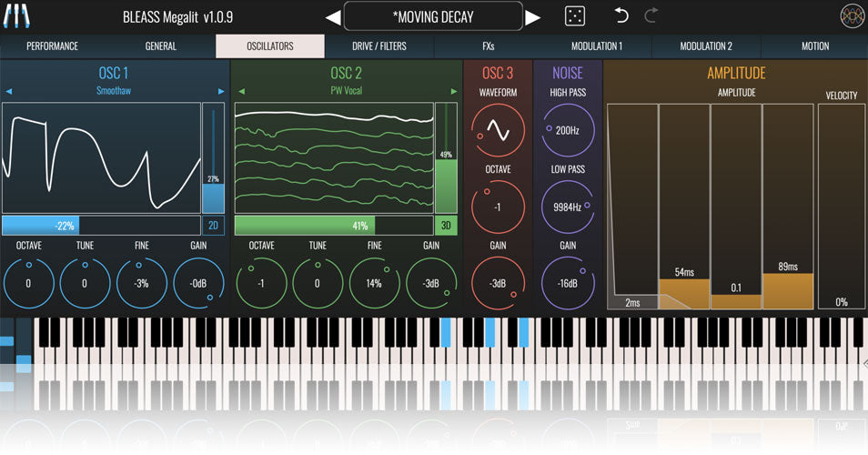This screenshot has width=868, height=455.
Task: Adjust OSC 1 horizontal slider at -22%
Action: pos(101,226)
